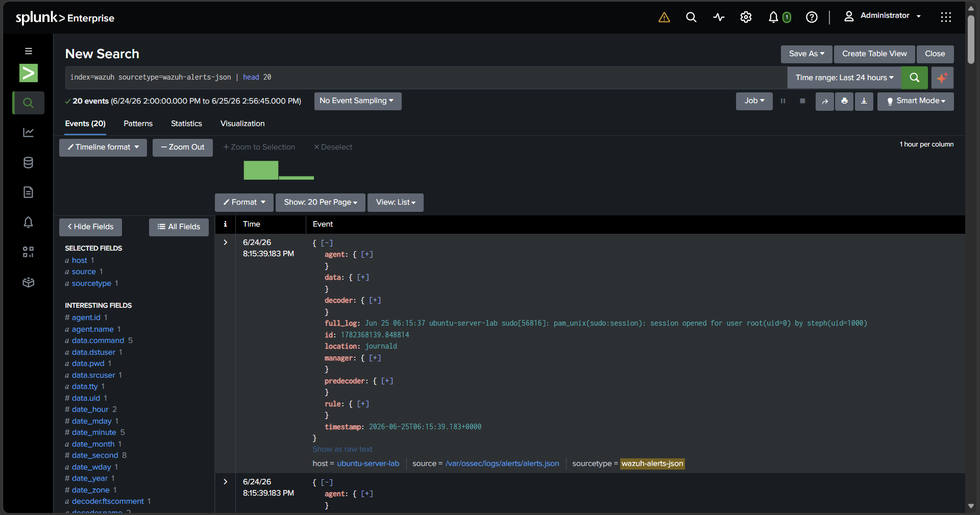Click the Close button
Viewport: 980px width, 515px height.
[935, 54]
